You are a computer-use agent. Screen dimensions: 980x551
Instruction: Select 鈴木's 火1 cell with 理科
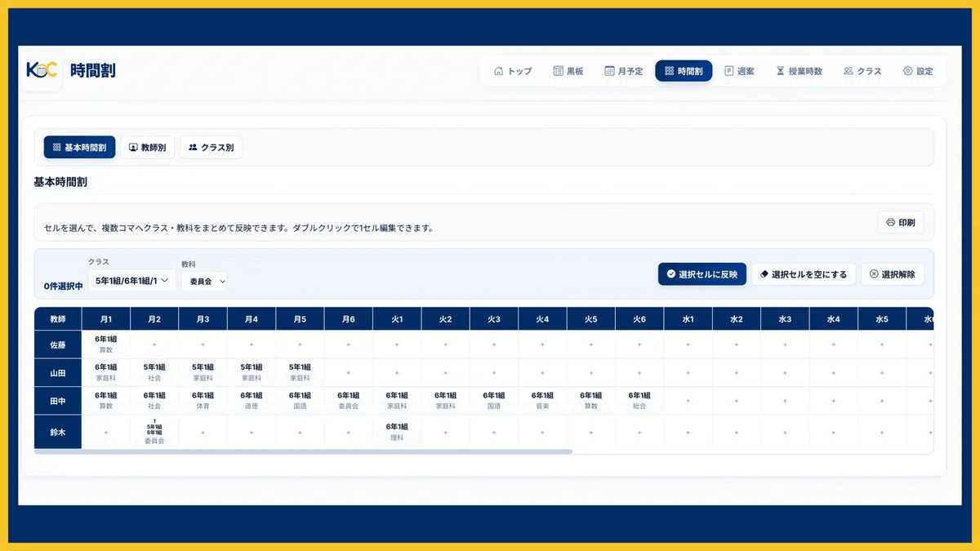point(397,432)
